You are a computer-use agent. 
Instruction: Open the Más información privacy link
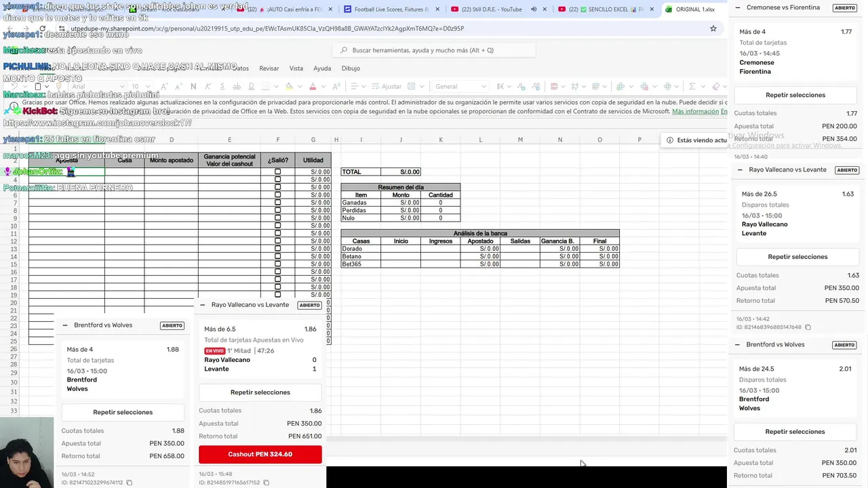(695, 111)
